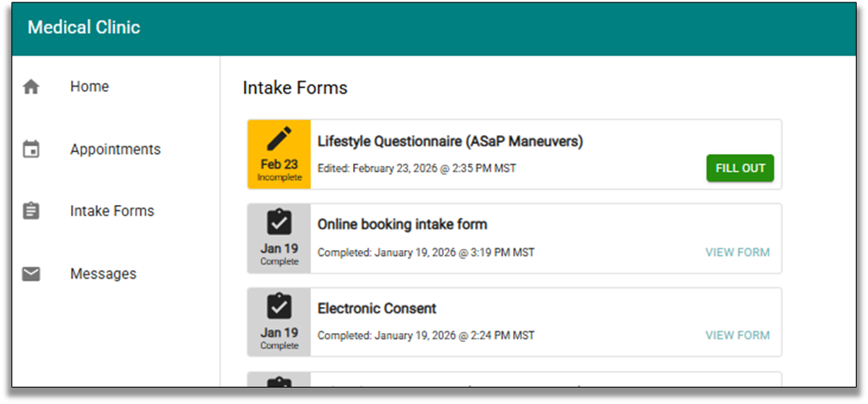This screenshot has height=404, width=868.
Task: Click the pencil icon on Lifestyle Questionnaire
Action: (x=279, y=138)
